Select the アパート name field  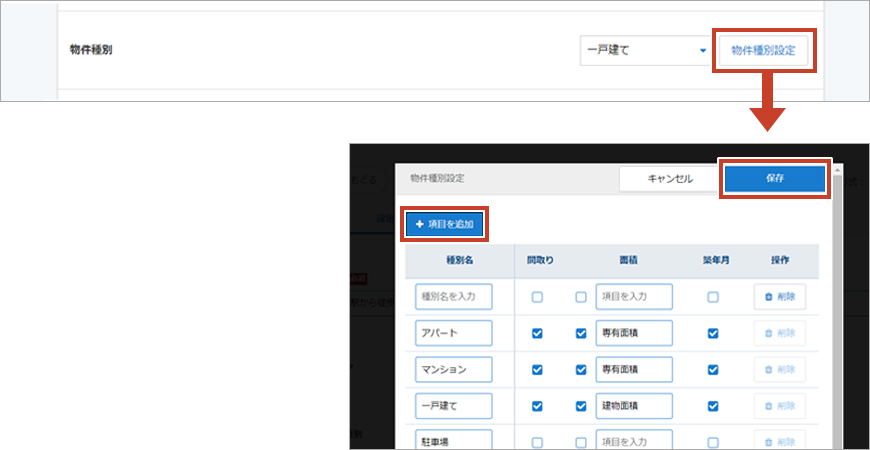454,333
